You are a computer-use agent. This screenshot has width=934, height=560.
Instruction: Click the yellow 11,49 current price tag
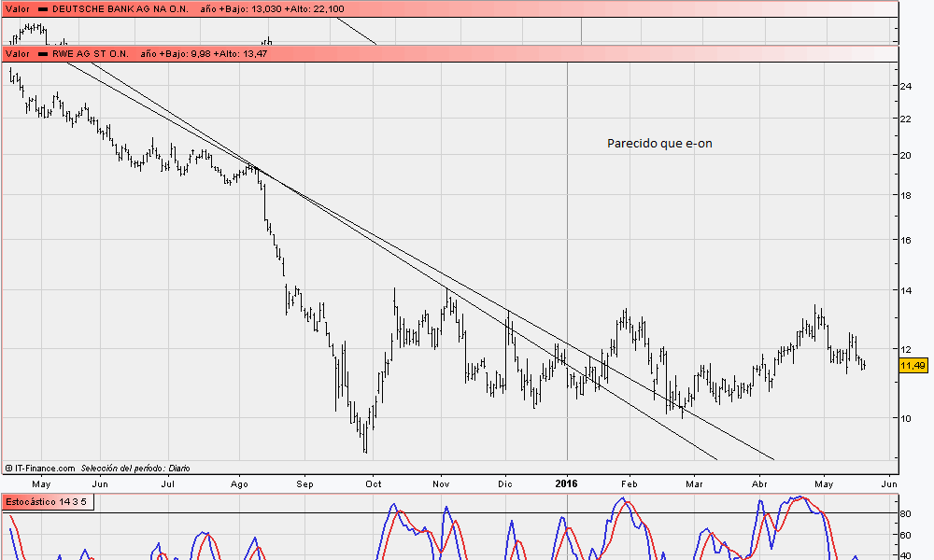(x=912, y=366)
